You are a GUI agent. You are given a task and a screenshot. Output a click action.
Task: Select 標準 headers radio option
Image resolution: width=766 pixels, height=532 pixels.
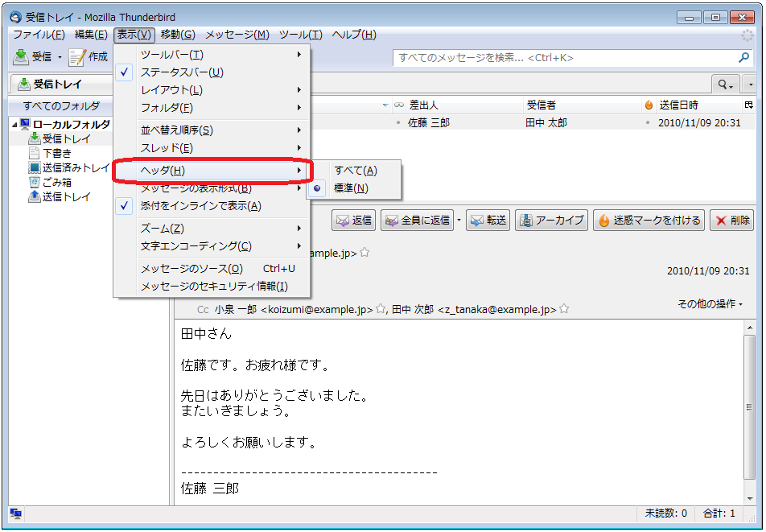coord(355,188)
